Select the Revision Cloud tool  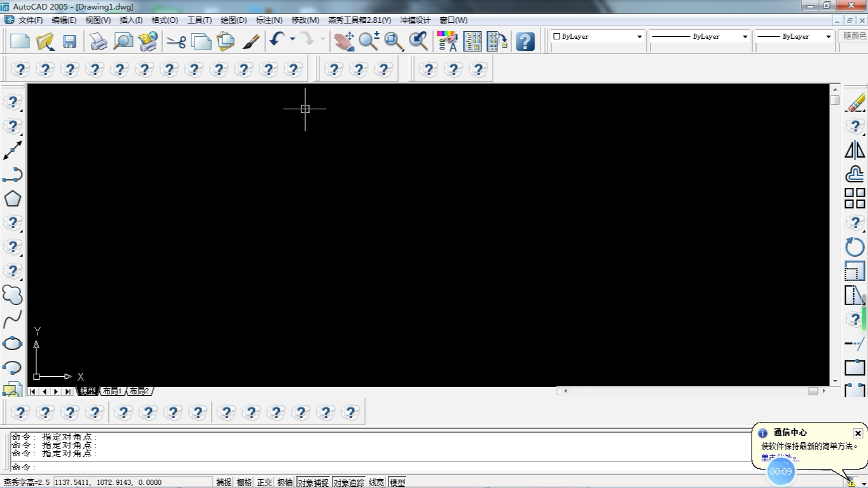coord(13,295)
